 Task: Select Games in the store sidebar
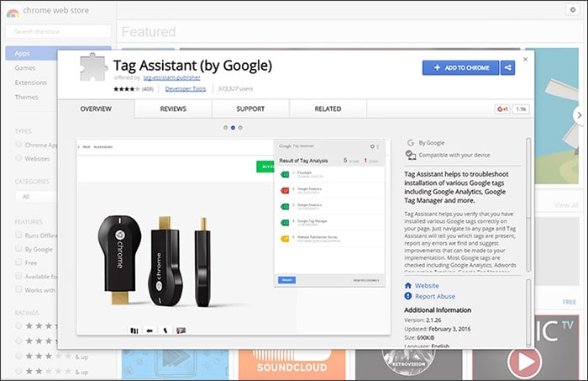click(x=25, y=68)
